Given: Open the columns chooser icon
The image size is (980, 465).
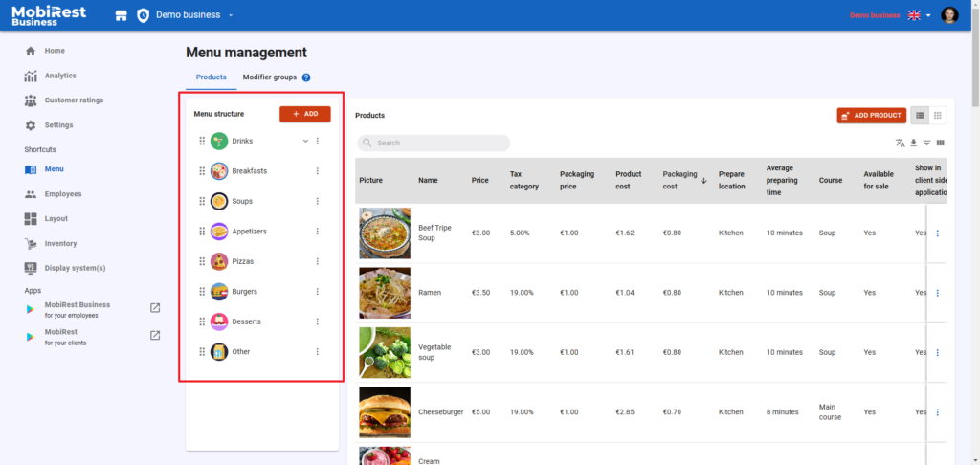Looking at the screenshot, I should pos(941,144).
